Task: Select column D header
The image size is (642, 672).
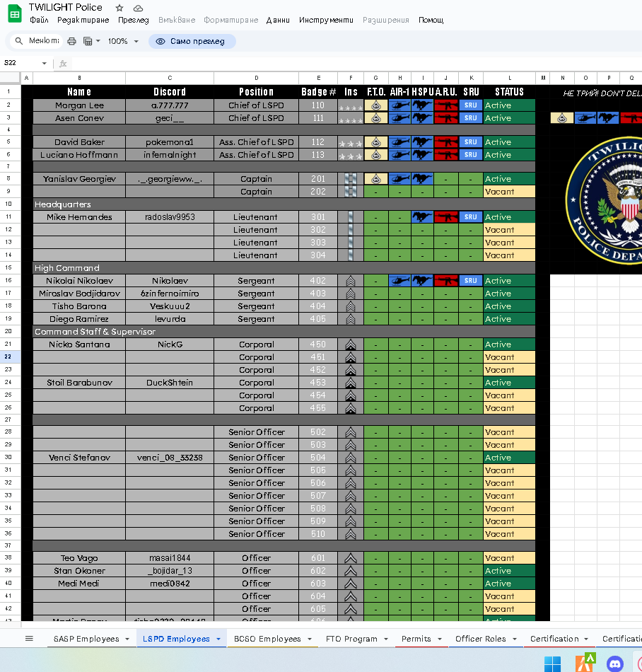Action: coord(256,78)
